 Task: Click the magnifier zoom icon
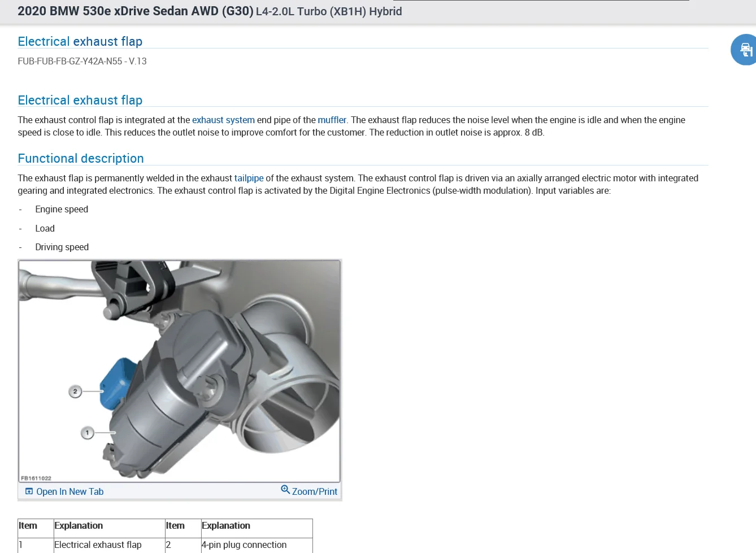[285, 490]
